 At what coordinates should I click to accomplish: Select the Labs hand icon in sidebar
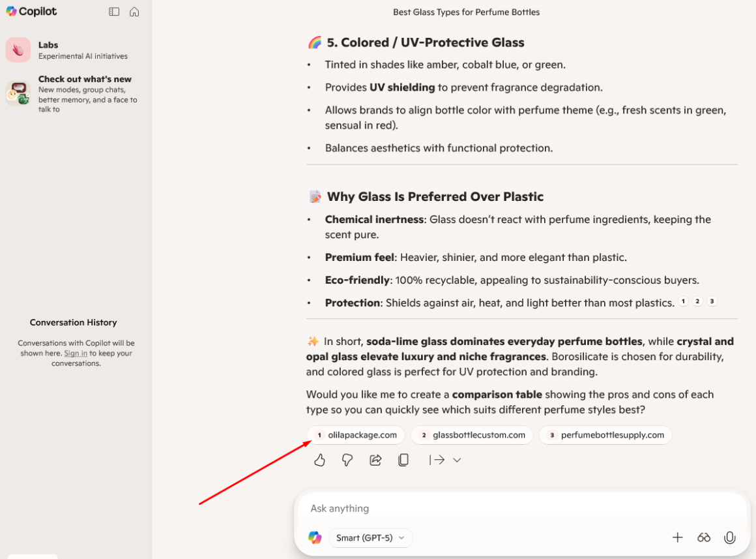pyautogui.click(x=18, y=50)
